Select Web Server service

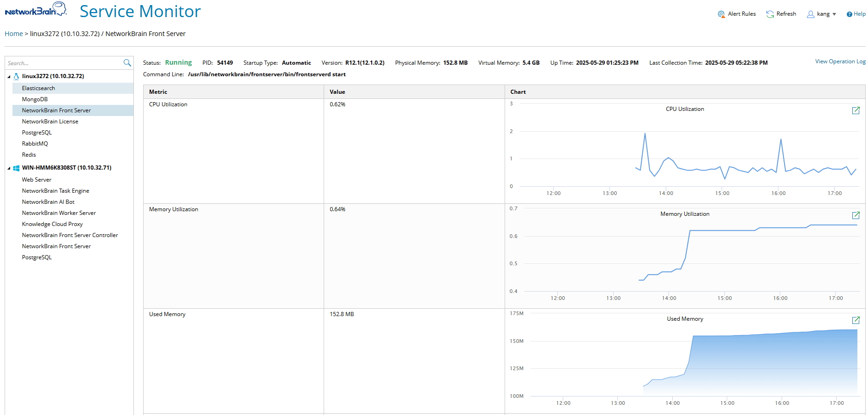pos(73,180)
